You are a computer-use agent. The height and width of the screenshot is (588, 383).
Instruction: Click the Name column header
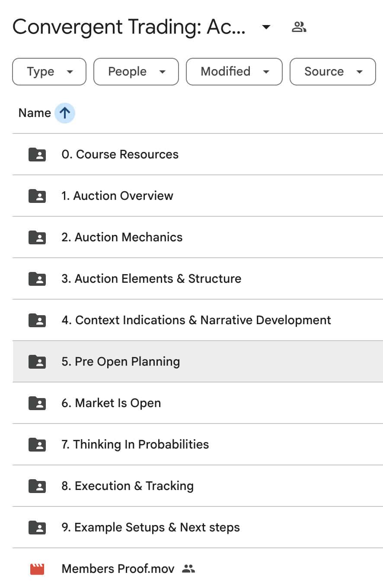[35, 113]
